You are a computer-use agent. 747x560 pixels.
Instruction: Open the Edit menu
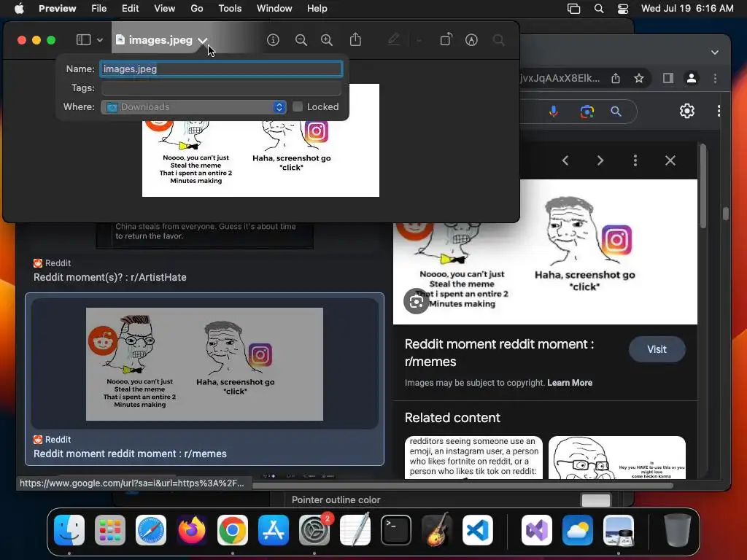(x=130, y=9)
